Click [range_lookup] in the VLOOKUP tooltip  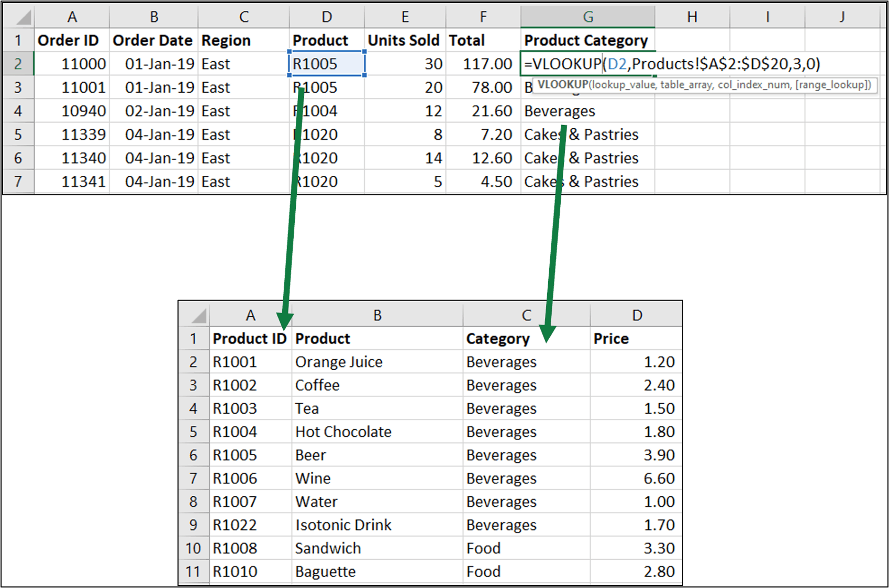pos(831,85)
